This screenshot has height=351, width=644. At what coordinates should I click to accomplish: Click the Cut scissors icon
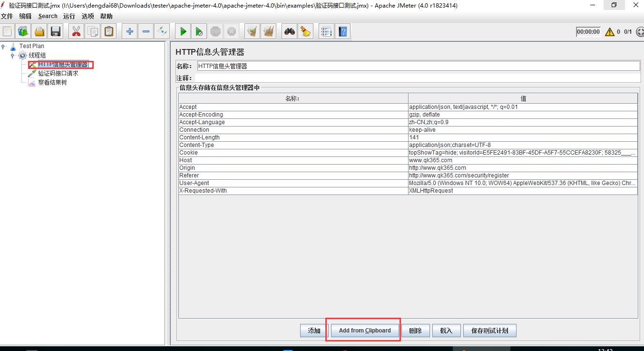pyautogui.click(x=76, y=32)
